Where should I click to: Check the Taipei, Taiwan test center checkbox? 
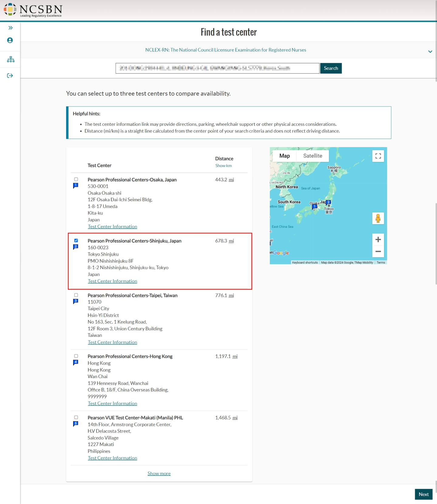pos(76,295)
